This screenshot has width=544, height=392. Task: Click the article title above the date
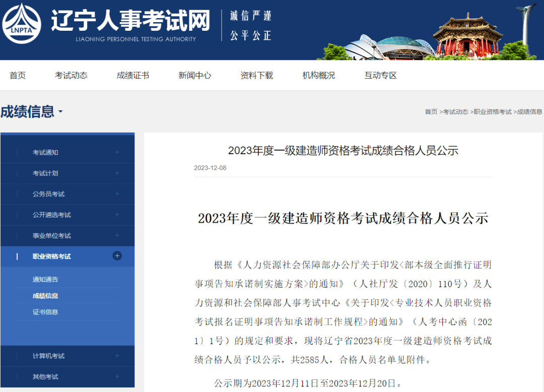click(343, 151)
